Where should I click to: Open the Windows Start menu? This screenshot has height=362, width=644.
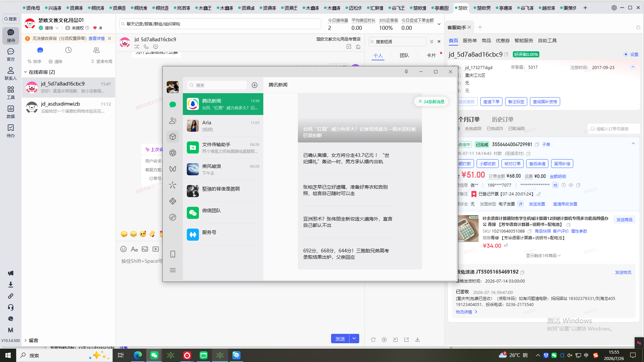tap(8, 355)
